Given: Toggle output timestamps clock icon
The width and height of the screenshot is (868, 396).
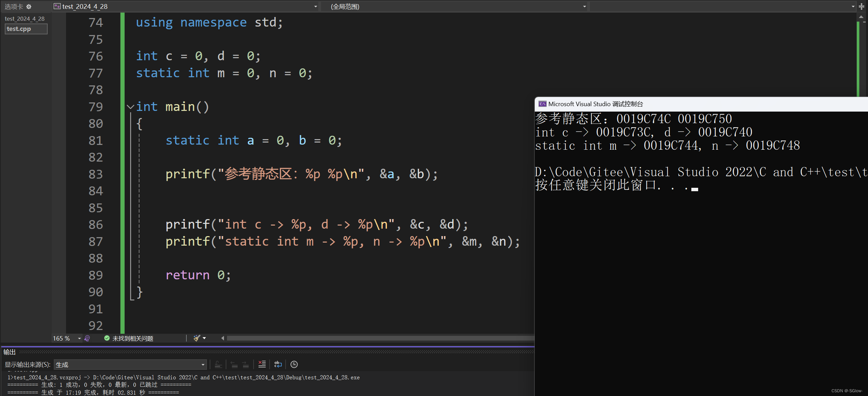Looking at the screenshot, I should point(294,364).
